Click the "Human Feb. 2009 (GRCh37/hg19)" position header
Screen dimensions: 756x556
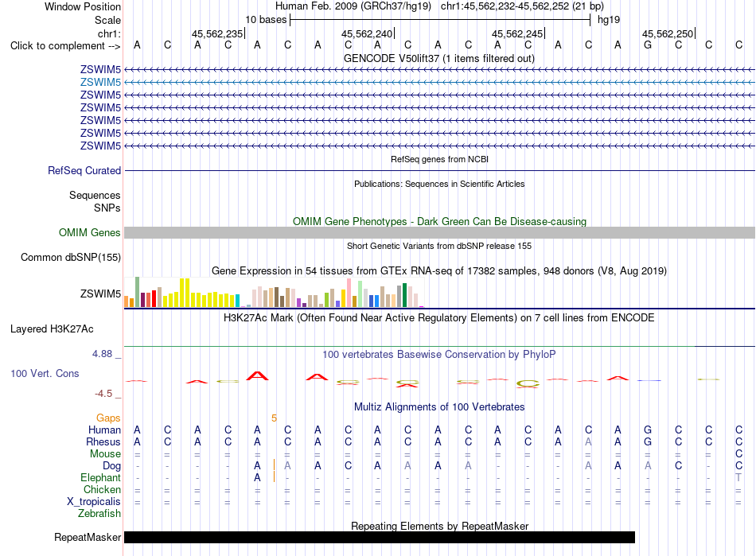point(353,6)
